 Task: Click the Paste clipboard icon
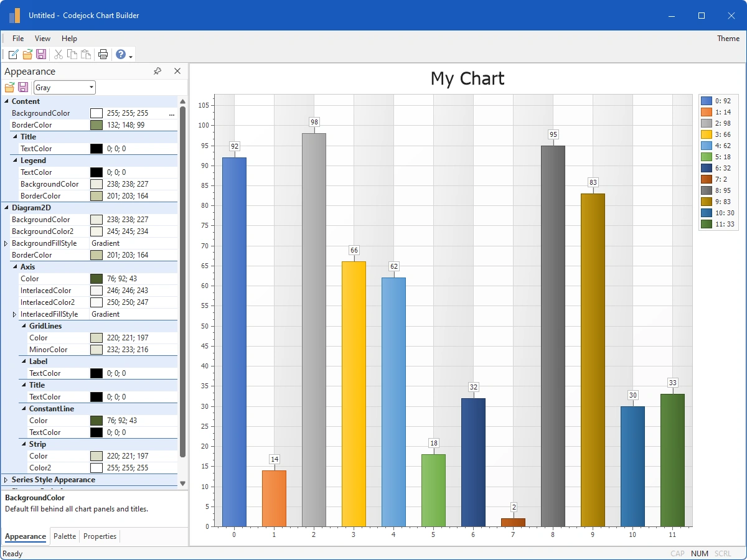tap(86, 54)
